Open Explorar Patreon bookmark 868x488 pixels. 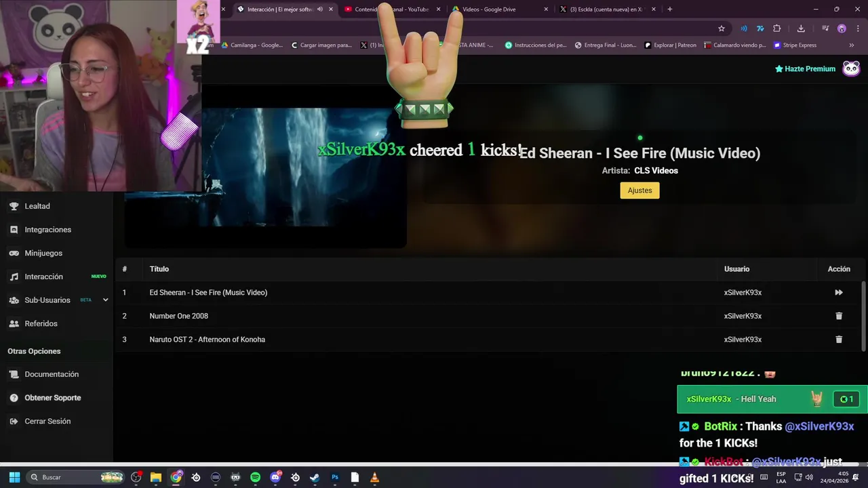click(x=670, y=45)
